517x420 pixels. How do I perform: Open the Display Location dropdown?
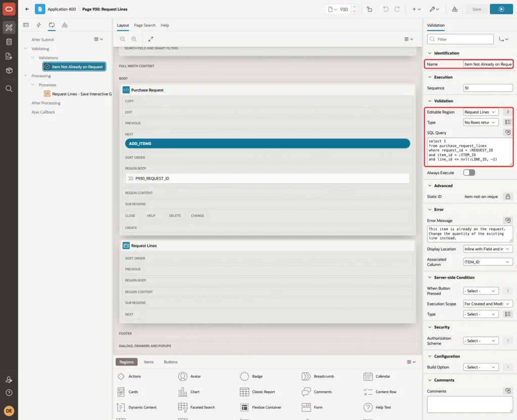tap(488, 249)
